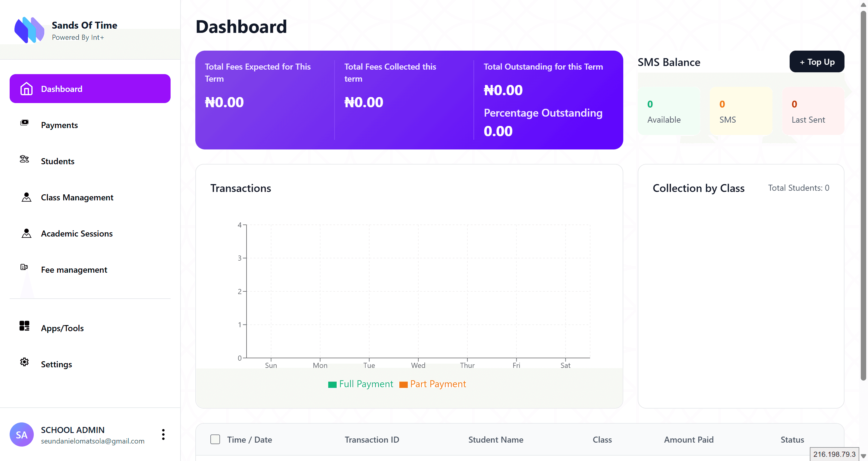Toggle Full Payment legend green swatch

(332, 384)
